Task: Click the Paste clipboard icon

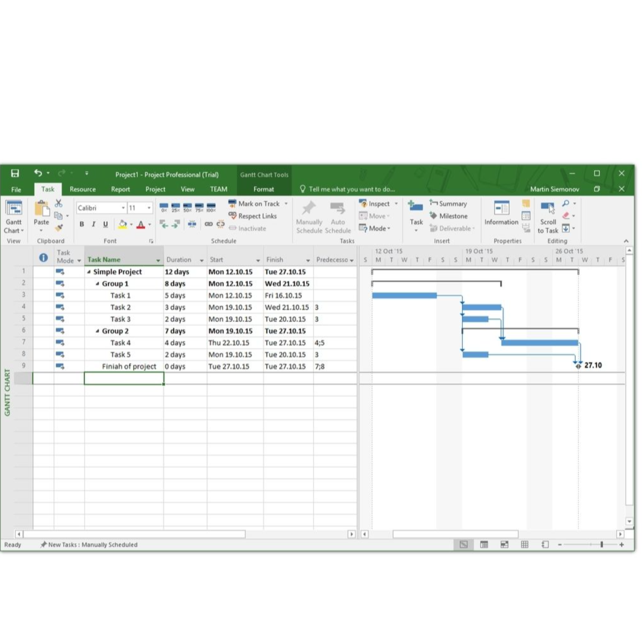Action: click(x=42, y=210)
